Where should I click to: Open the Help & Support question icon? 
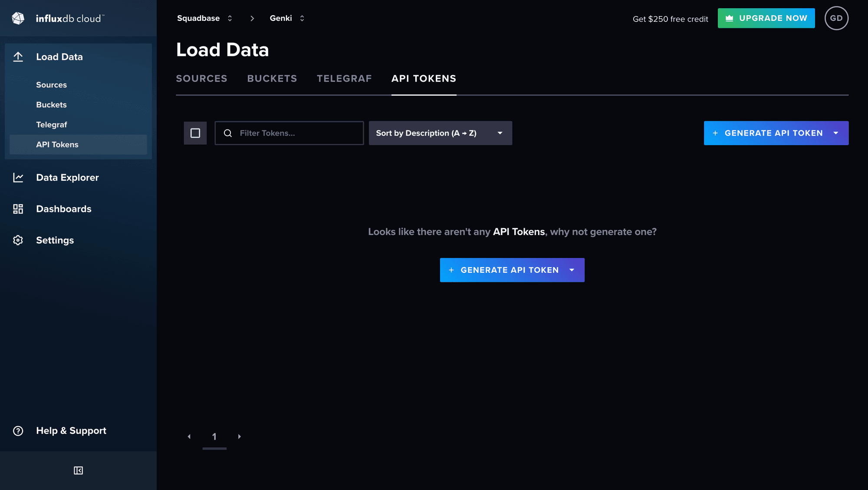click(18, 431)
